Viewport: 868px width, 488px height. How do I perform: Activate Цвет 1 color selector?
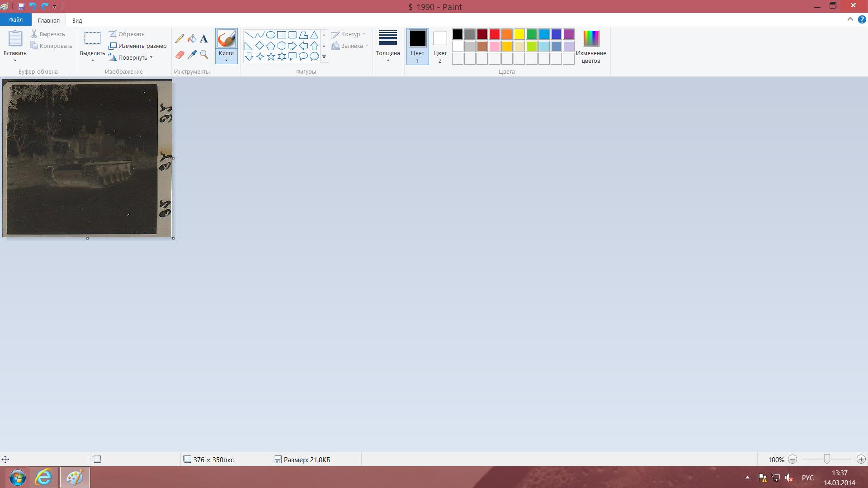tap(417, 46)
